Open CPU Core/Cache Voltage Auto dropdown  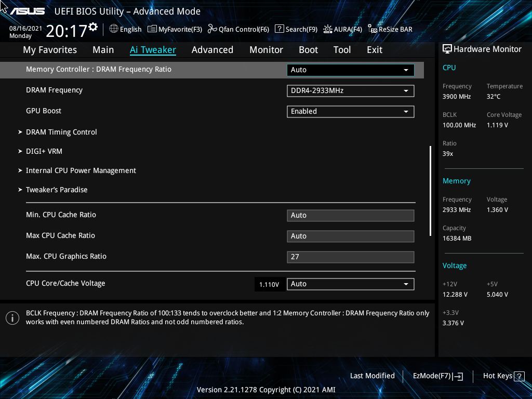(351, 284)
